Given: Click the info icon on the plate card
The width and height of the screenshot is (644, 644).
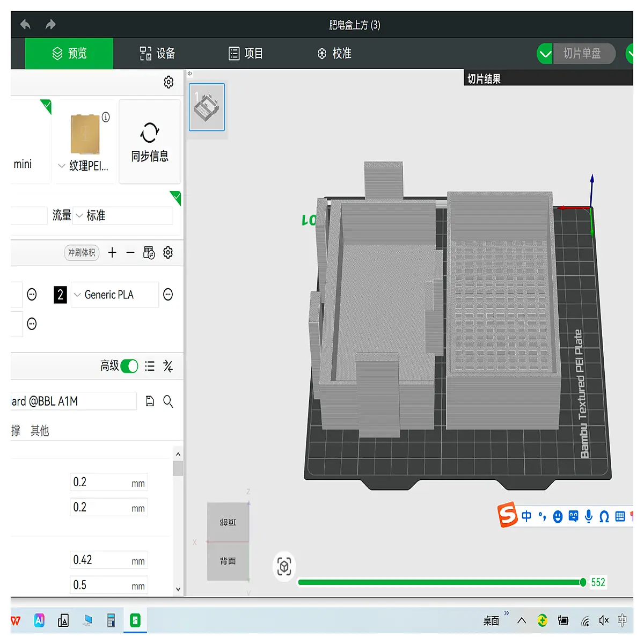Looking at the screenshot, I should pyautogui.click(x=106, y=117).
